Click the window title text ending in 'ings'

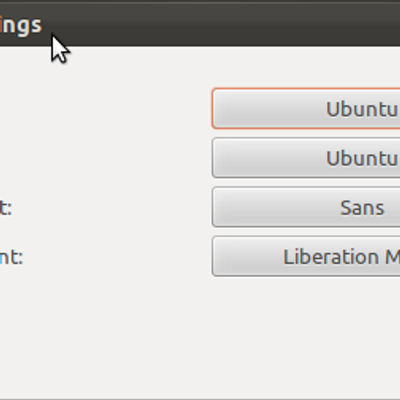[21, 25]
